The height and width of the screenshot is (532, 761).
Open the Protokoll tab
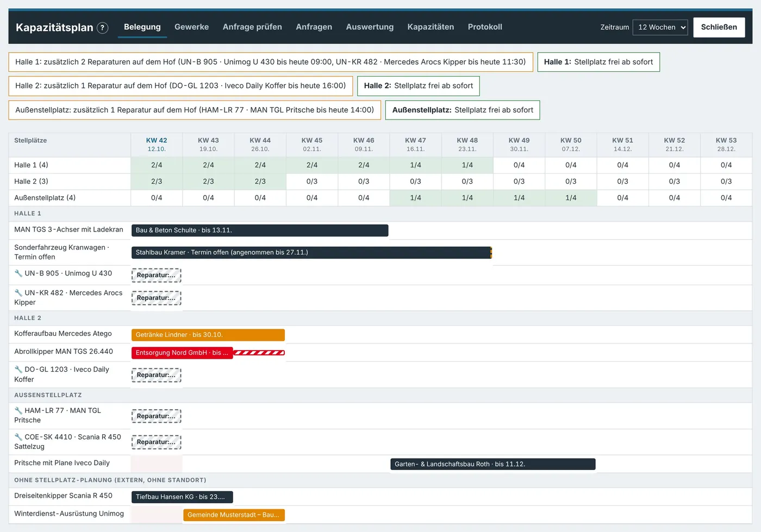[x=485, y=27]
